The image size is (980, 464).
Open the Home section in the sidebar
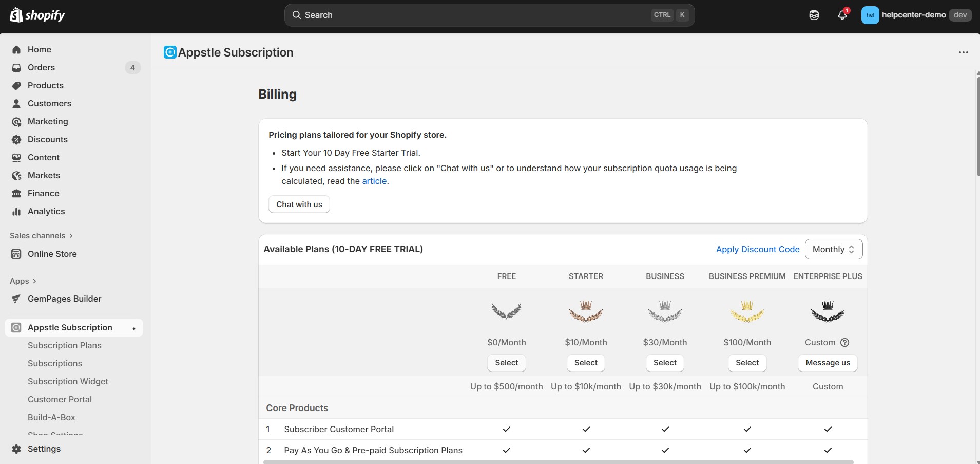[x=39, y=49]
